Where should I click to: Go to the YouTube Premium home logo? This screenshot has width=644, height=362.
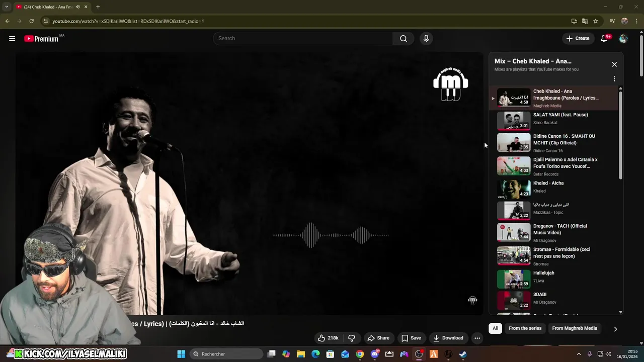(x=41, y=39)
